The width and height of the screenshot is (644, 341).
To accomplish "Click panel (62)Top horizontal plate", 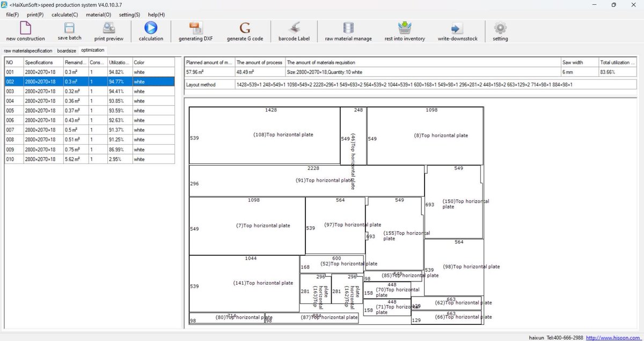I will coord(447,303).
